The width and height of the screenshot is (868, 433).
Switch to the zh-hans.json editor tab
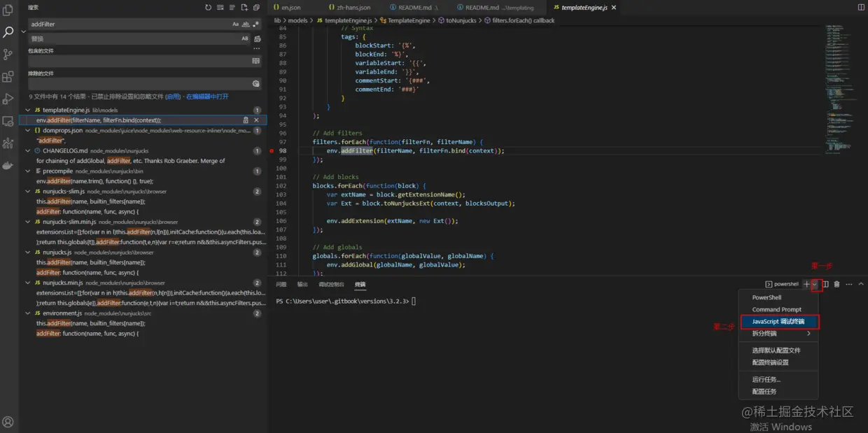[351, 7]
